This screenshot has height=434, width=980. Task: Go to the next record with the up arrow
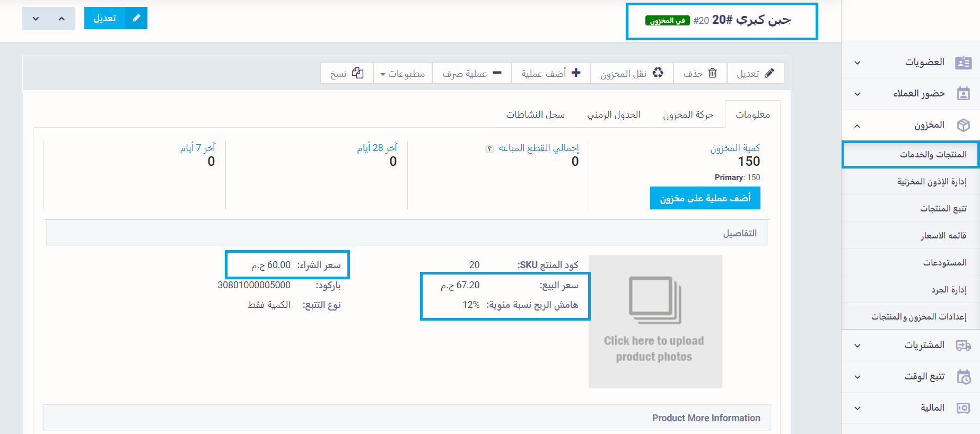62,19
